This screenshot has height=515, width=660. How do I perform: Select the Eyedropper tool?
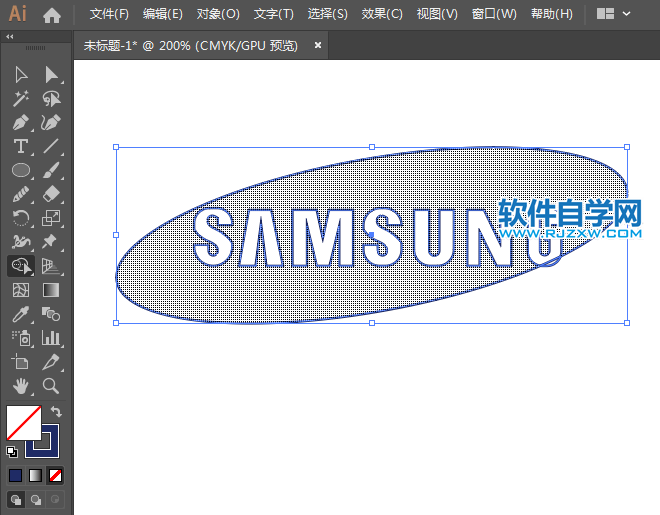point(21,314)
